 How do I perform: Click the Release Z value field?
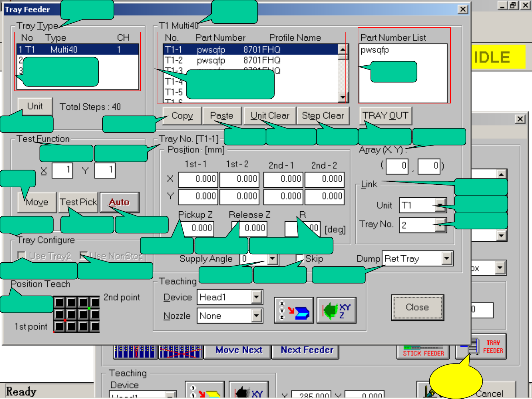pos(249,229)
